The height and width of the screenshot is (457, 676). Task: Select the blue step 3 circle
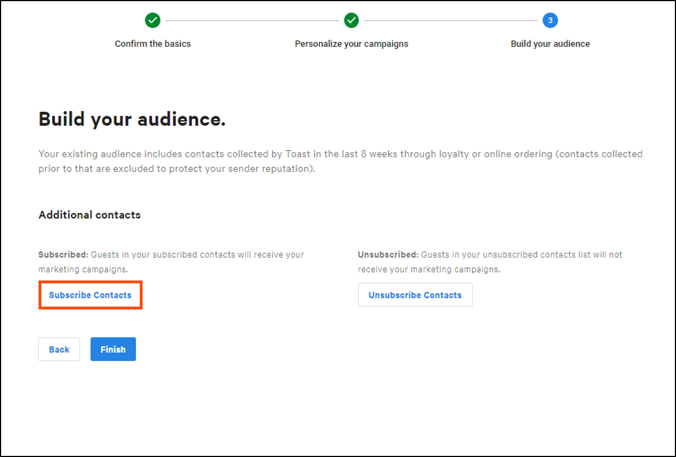(x=550, y=20)
